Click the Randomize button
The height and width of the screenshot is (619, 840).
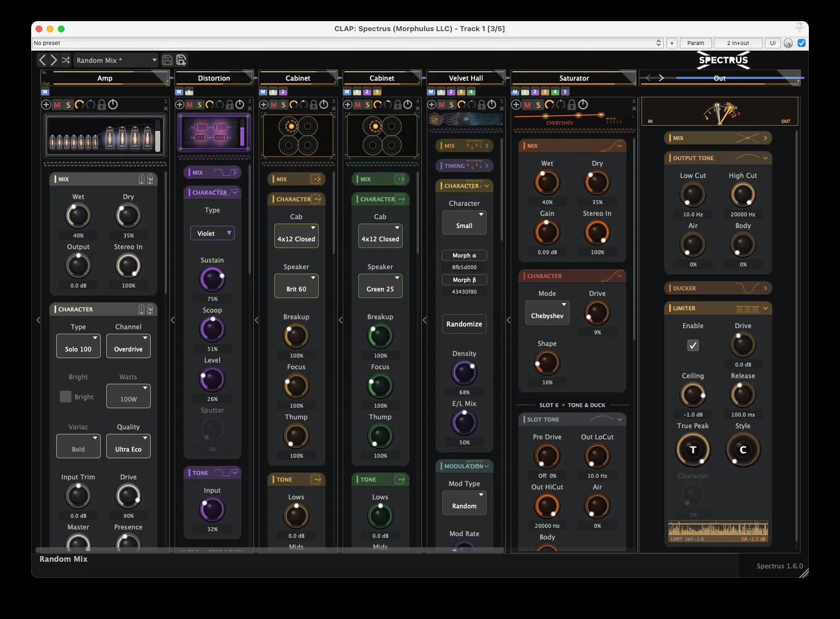pos(465,324)
